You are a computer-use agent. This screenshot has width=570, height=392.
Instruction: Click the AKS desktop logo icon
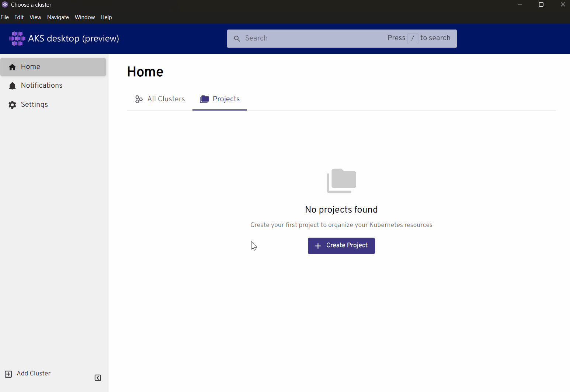17,38
